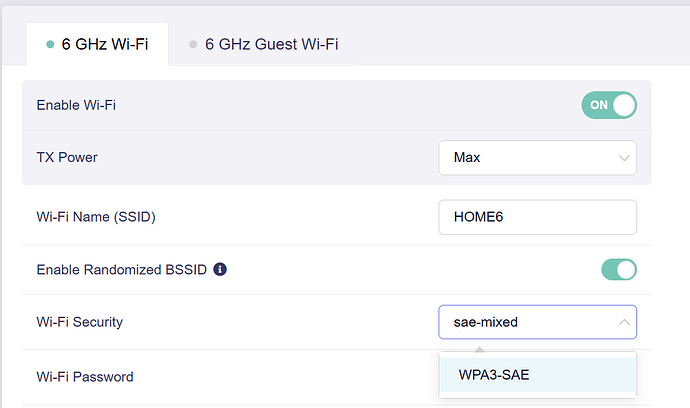
Task: Focus the HOME6 SSID input field
Action: click(x=537, y=217)
